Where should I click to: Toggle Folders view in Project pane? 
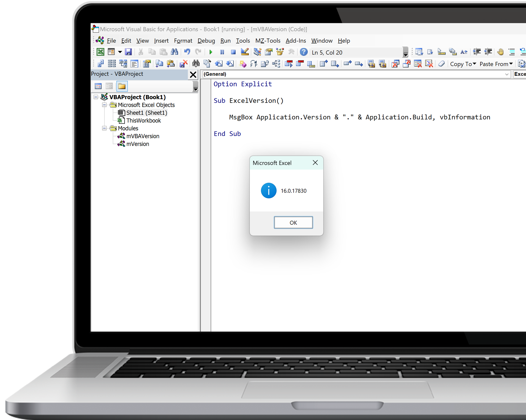122,86
